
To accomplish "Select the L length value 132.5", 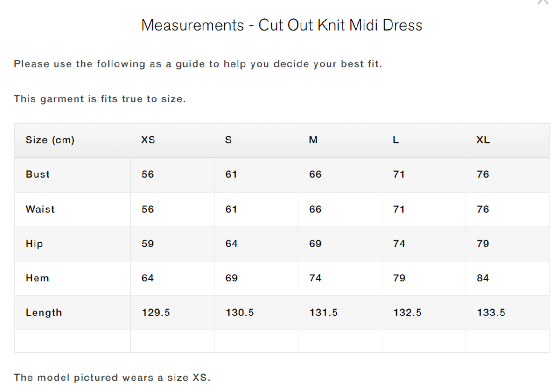I will (407, 313).
